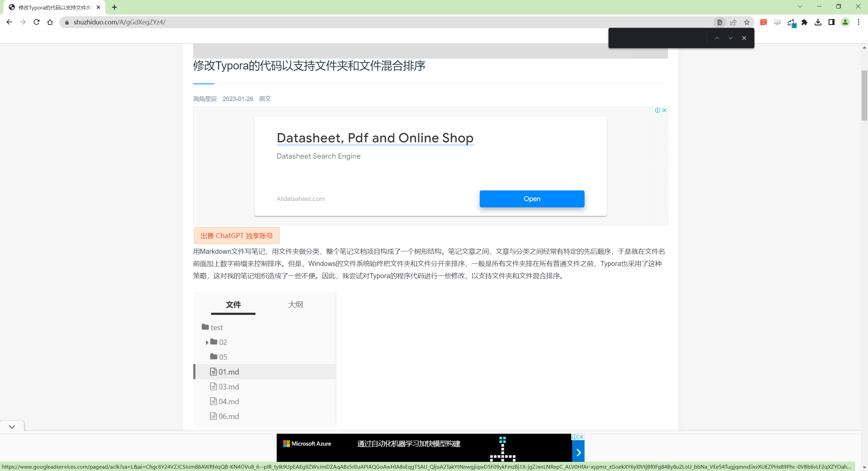Show browser downloads
Screen dimensions: 868x471
(x=818, y=22)
